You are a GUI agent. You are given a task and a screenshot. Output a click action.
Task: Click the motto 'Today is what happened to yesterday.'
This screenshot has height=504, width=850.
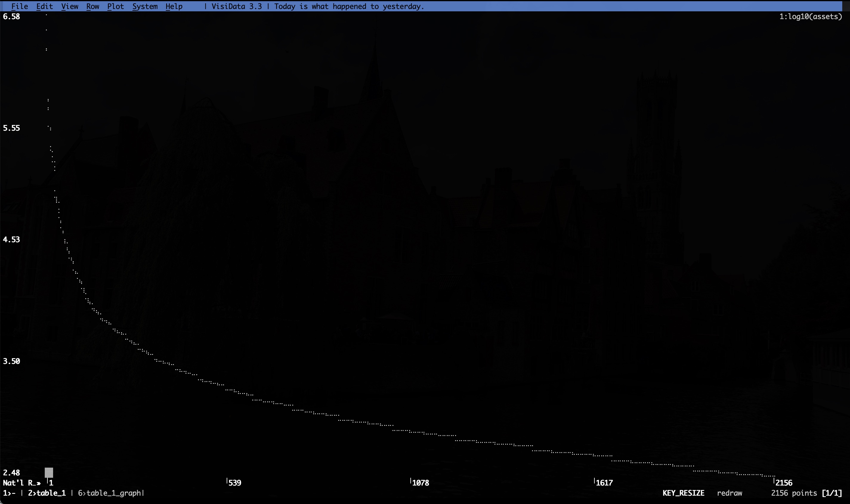click(x=349, y=6)
